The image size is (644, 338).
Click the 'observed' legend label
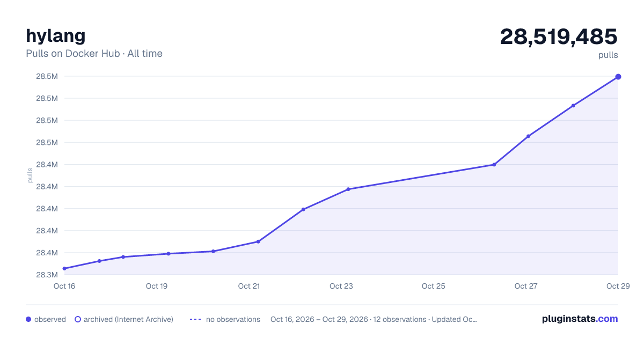tap(50, 319)
